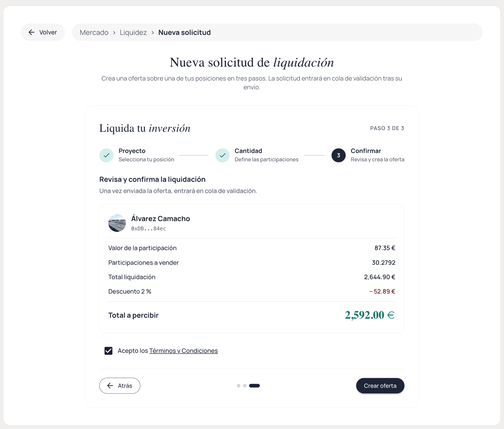Click the Volver back arrow icon
This screenshot has width=504, height=429.
click(32, 32)
